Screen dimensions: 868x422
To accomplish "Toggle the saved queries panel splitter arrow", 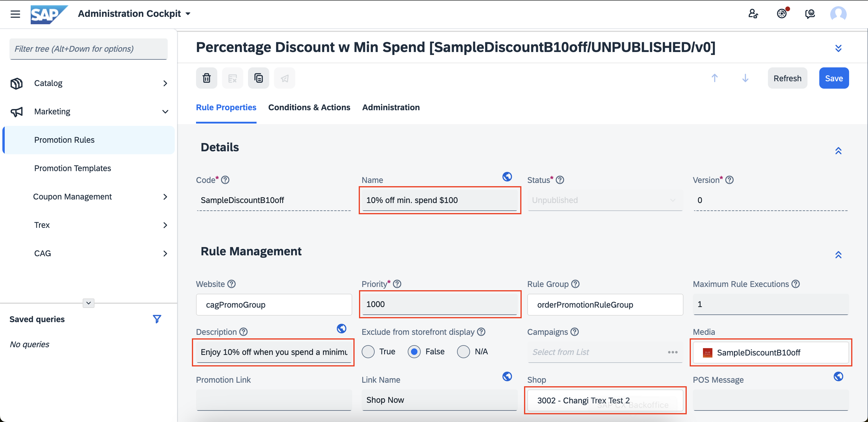I will point(88,303).
